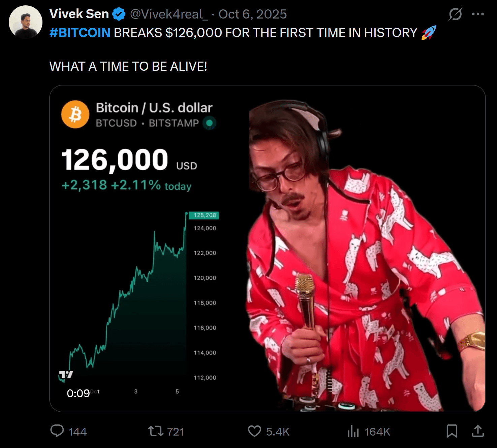
Task: Like the post with heart icon
Action: tap(254, 431)
